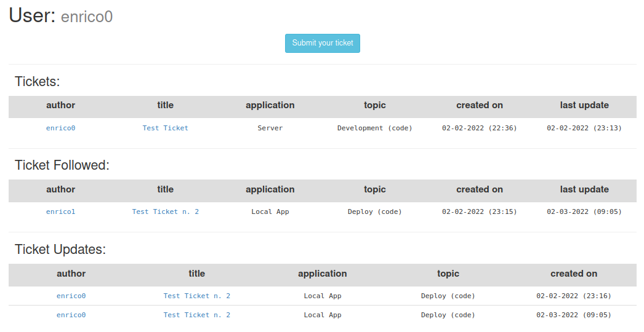Open enrico0 link in 02-02-2022 (23:16) update row
644x332 pixels.
pyautogui.click(x=71, y=296)
